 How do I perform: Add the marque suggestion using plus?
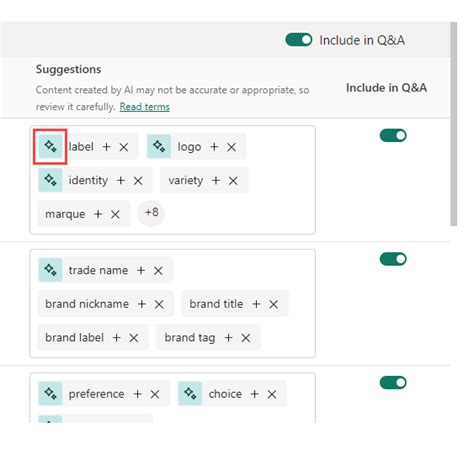98,214
